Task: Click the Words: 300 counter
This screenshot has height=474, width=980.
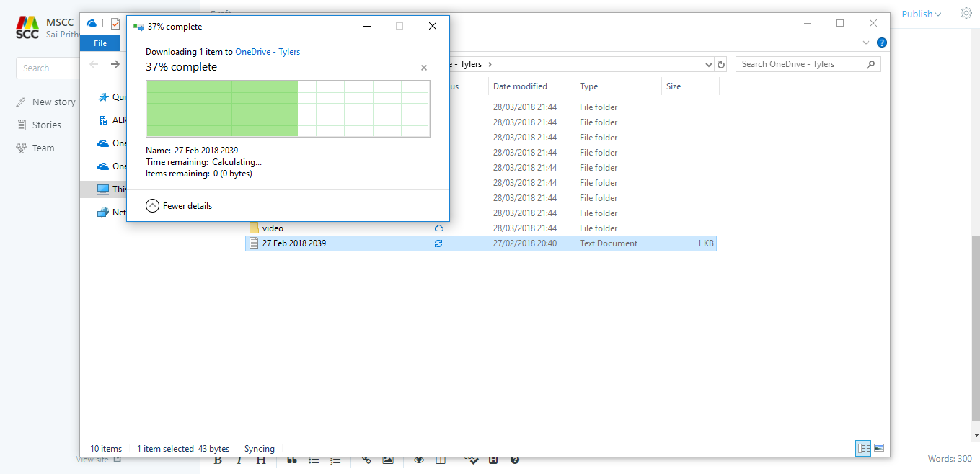Action: pos(950,459)
